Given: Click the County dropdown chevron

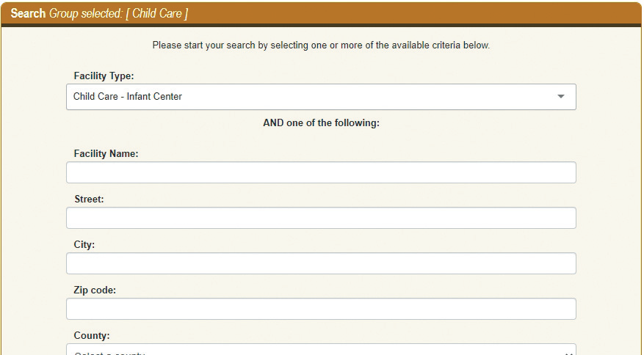Looking at the screenshot, I should click(x=571, y=351).
